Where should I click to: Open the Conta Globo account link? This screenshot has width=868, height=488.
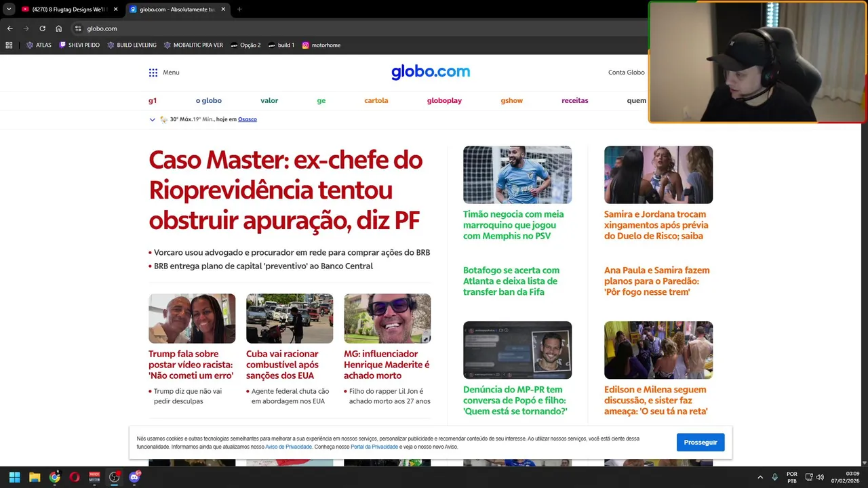[627, 73]
